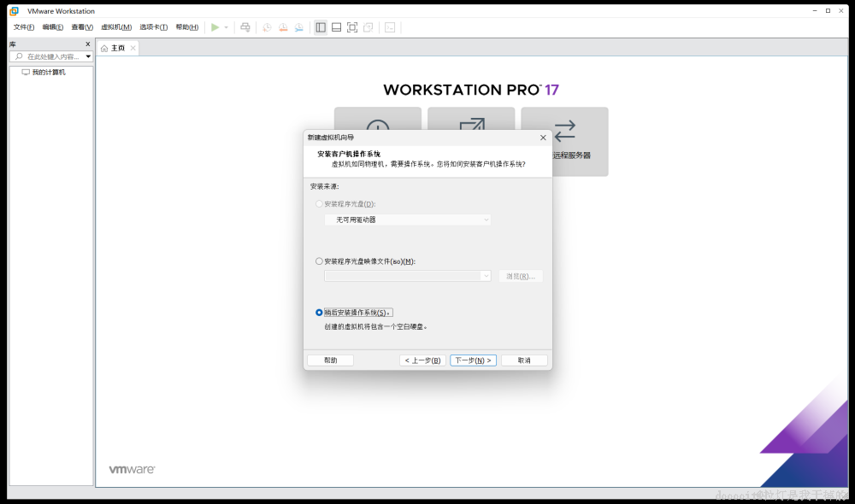
Task: Click the green Power On play icon
Action: [x=215, y=27]
